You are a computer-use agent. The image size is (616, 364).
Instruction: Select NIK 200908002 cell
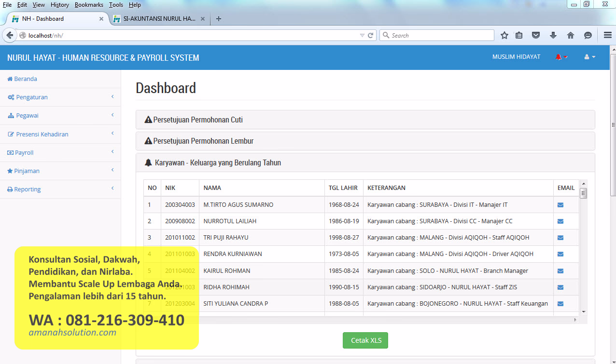point(180,221)
